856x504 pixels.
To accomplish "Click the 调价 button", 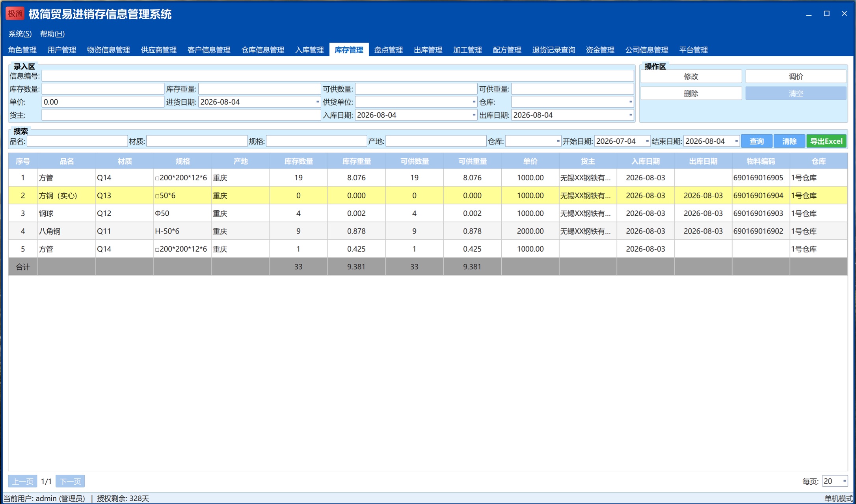I will [796, 76].
